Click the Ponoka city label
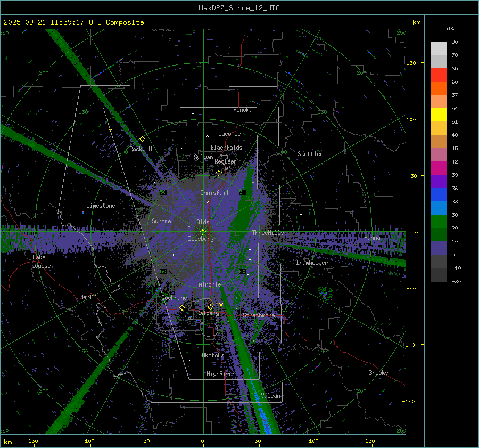This screenshot has width=479, height=448. [x=243, y=110]
